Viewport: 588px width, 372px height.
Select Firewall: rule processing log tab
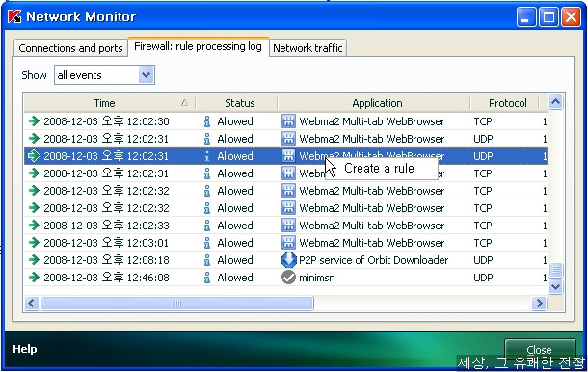coord(198,46)
